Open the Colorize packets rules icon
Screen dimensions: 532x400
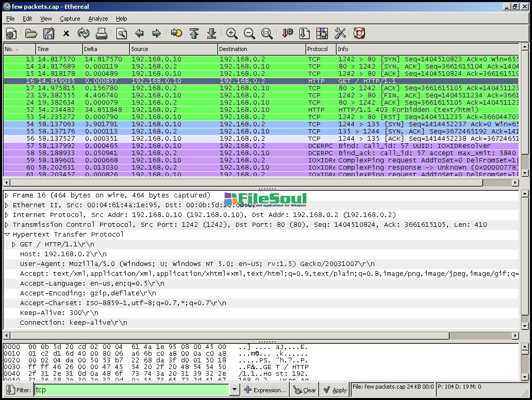(x=322, y=34)
